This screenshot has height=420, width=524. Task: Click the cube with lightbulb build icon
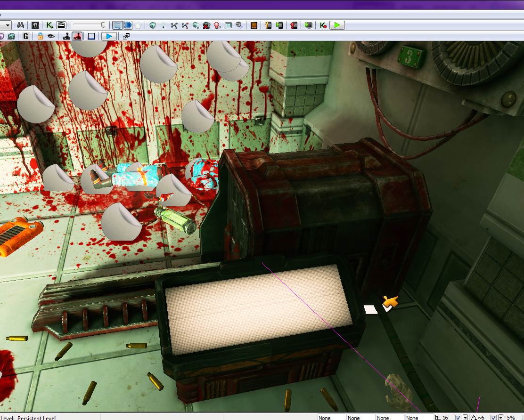pos(196,25)
